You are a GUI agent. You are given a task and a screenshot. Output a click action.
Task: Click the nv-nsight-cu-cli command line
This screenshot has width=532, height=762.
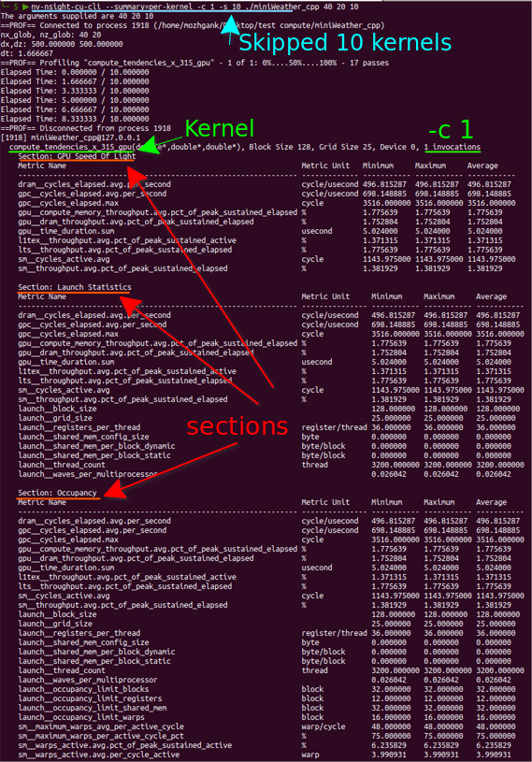click(x=194, y=7)
